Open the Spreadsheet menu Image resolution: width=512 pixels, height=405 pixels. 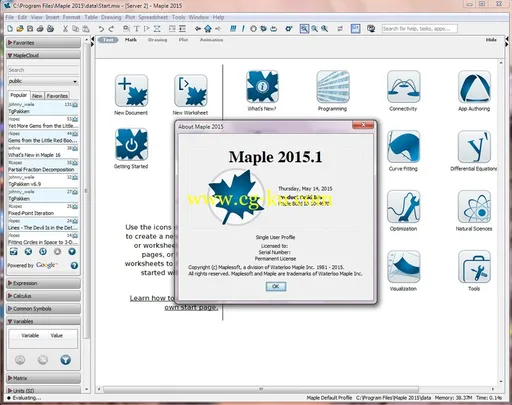point(153,17)
